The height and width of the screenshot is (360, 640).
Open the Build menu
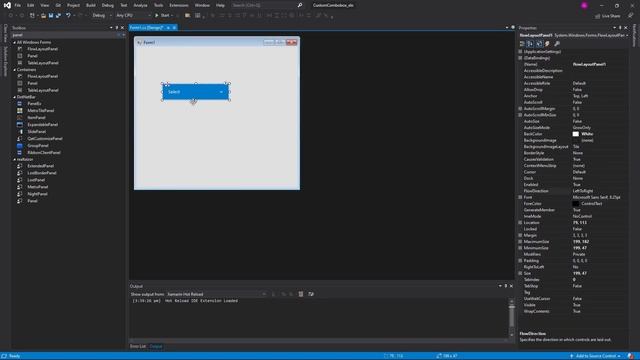[x=91, y=5]
